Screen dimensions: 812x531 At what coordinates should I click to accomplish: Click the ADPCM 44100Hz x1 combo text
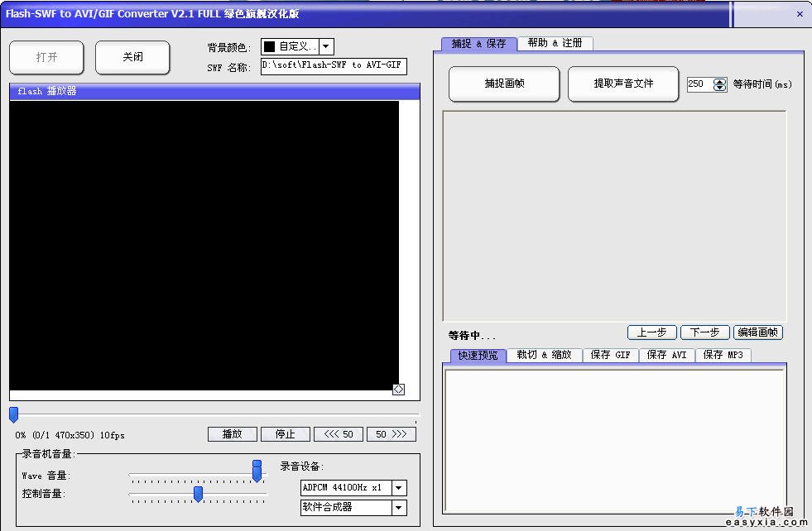(342, 487)
